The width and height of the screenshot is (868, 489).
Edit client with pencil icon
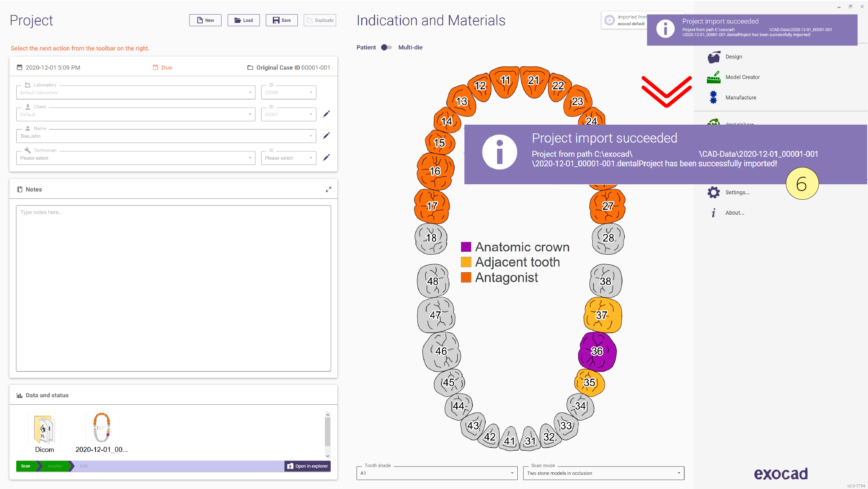pyautogui.click(x=327, y=114)
